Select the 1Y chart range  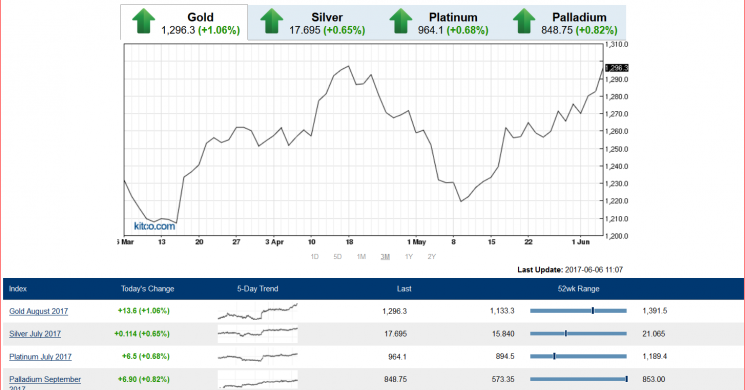(x=409, y=257)
